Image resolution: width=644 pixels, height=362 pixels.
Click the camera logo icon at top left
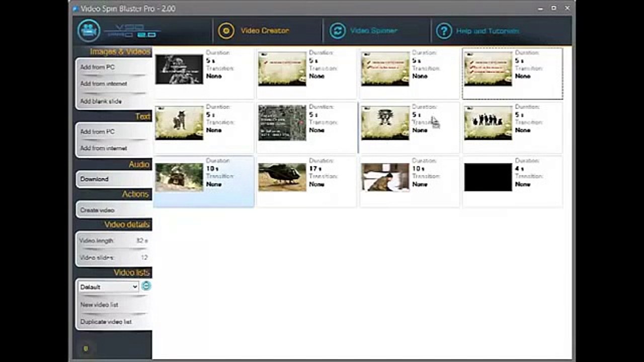89,31
